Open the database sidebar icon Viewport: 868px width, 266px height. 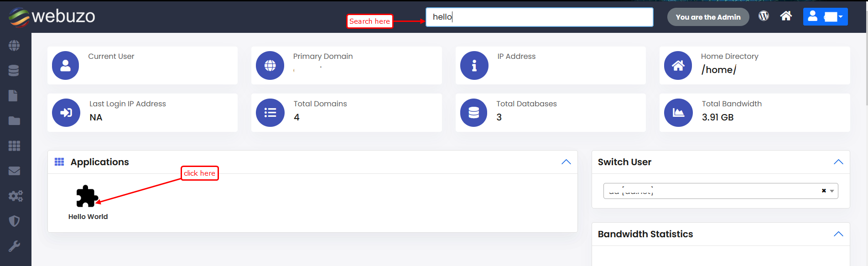tap(14, 71)
